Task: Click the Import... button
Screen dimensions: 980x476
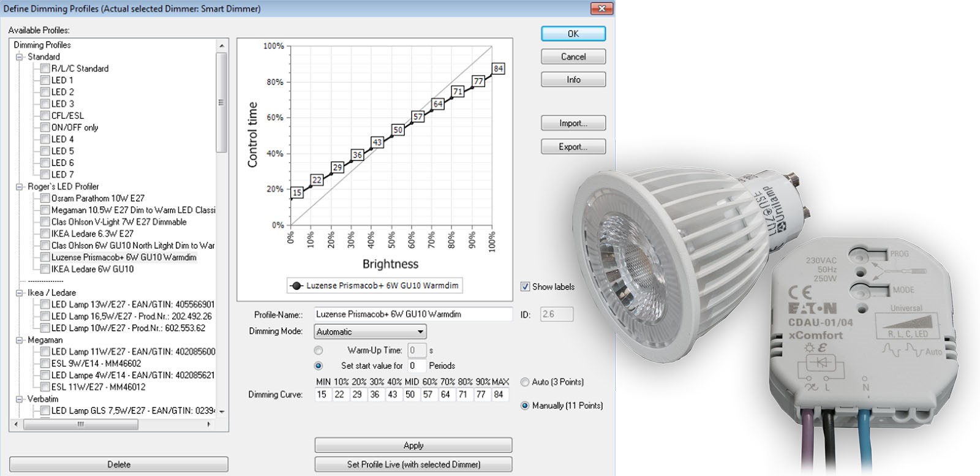Action: click(x=573, y=123)
